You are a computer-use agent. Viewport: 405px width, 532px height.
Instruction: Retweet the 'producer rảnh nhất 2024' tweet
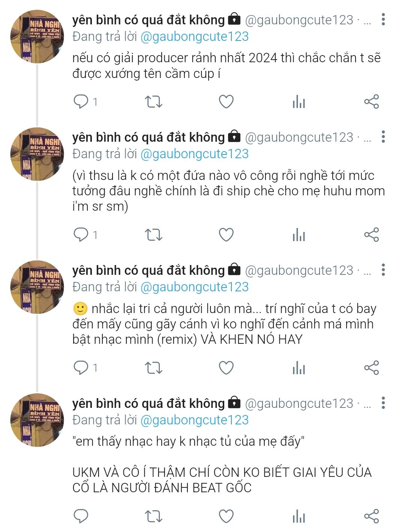point(153,102)
